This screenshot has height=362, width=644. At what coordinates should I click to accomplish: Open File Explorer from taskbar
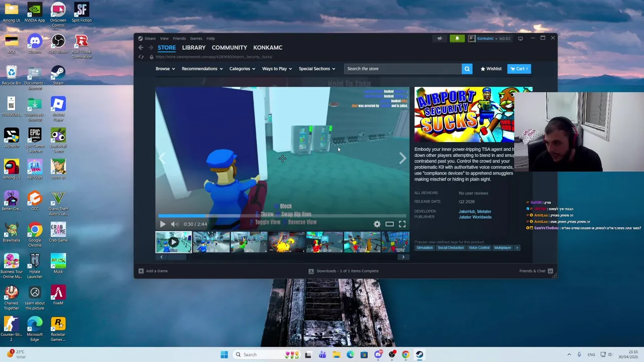coord(336,354)
